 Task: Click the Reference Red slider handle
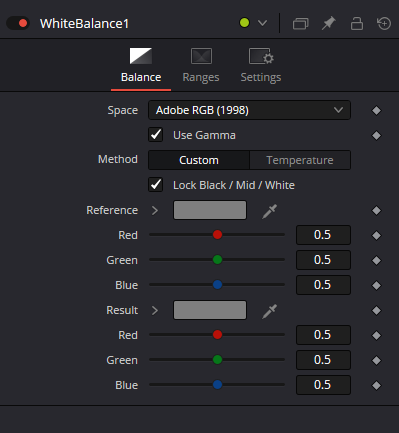[x=217, y=235]
